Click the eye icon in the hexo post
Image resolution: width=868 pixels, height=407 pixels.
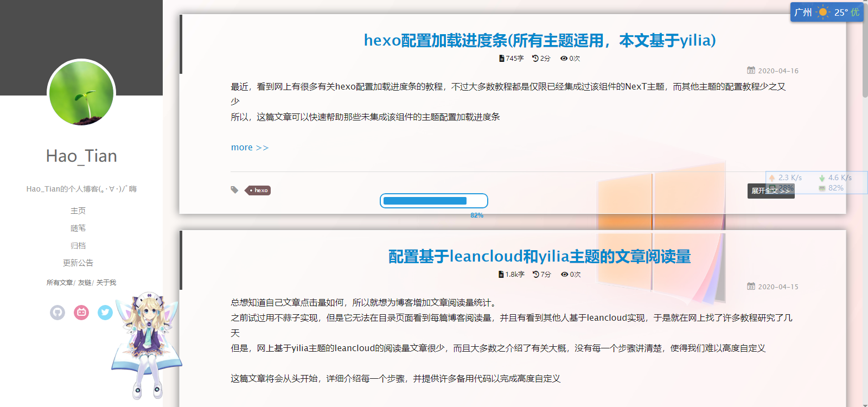click(x=564, y=59)
